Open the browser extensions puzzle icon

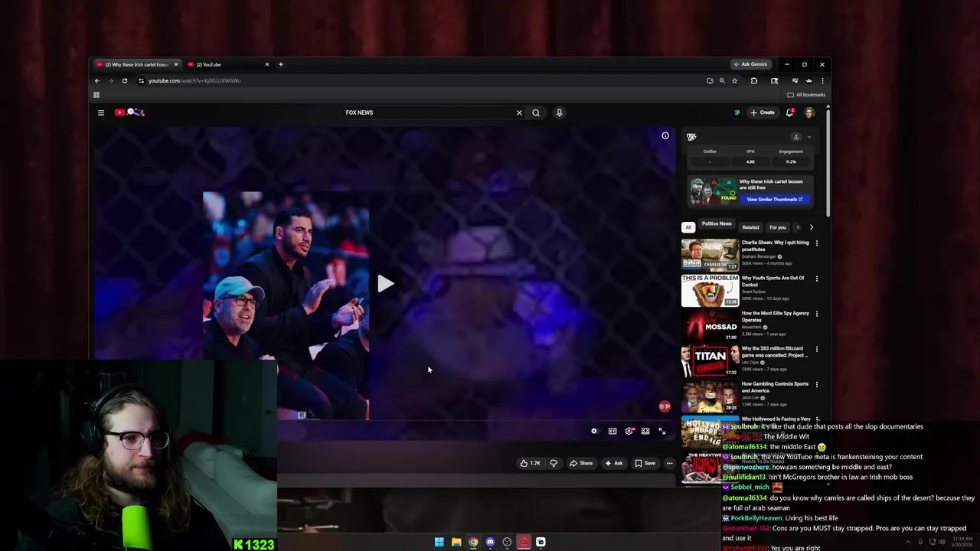pos(754,80)
